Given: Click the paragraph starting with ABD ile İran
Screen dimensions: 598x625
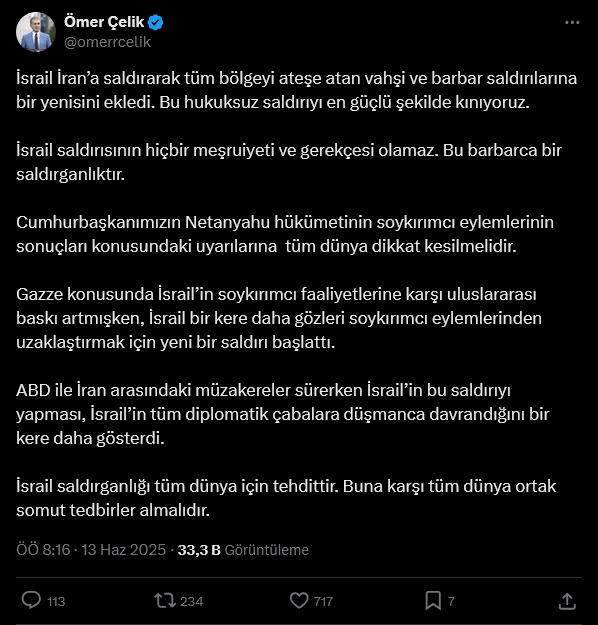Looking at the screenshot, I should click(283, 414).
